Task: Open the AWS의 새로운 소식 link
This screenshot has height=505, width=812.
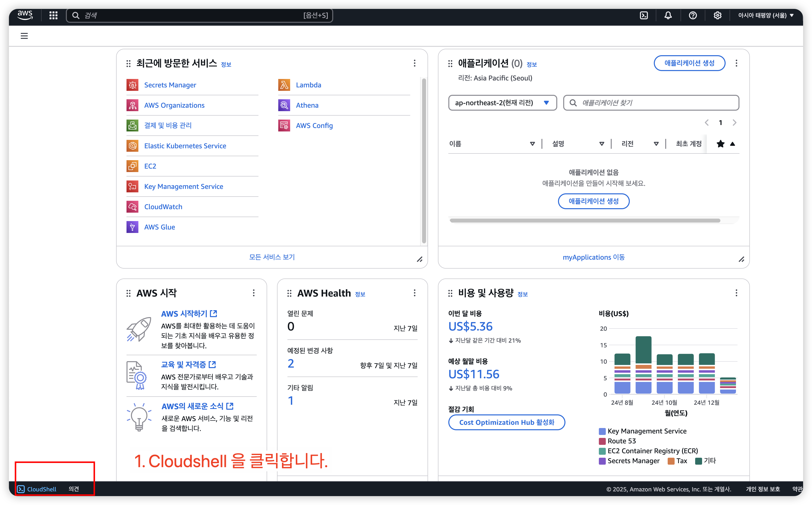Action: 197,406
